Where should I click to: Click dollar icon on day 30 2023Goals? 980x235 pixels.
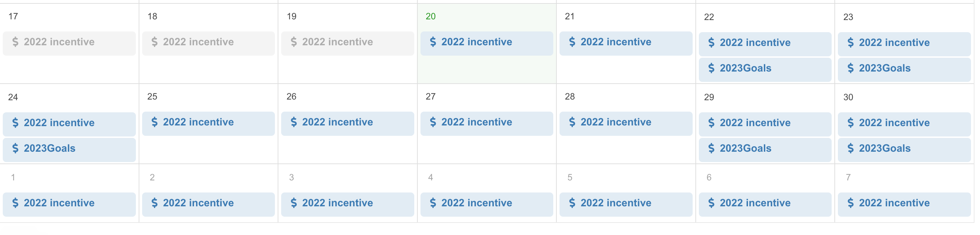coord(850,148)
